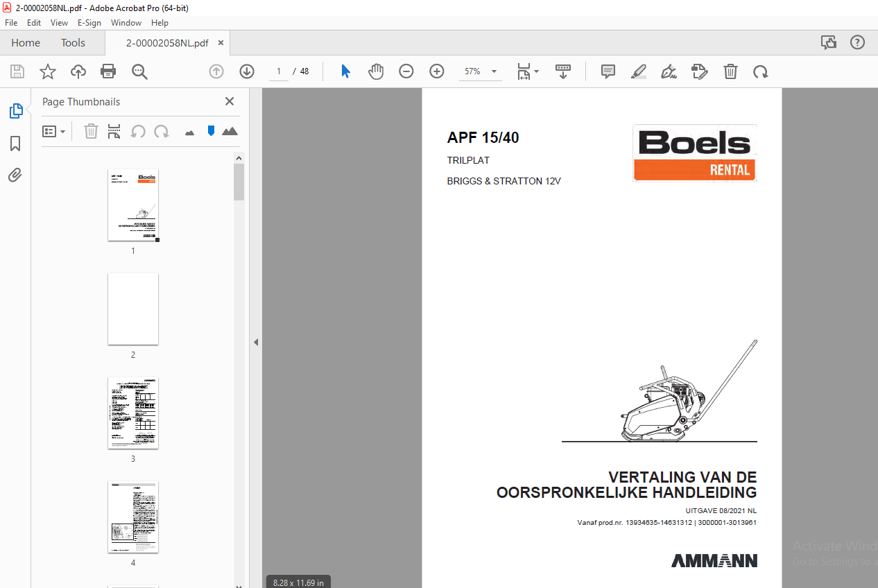Activate the Selection arrow tool
Image resolution: width=878 pixels, height=588 pixels.
pos(345,71)
